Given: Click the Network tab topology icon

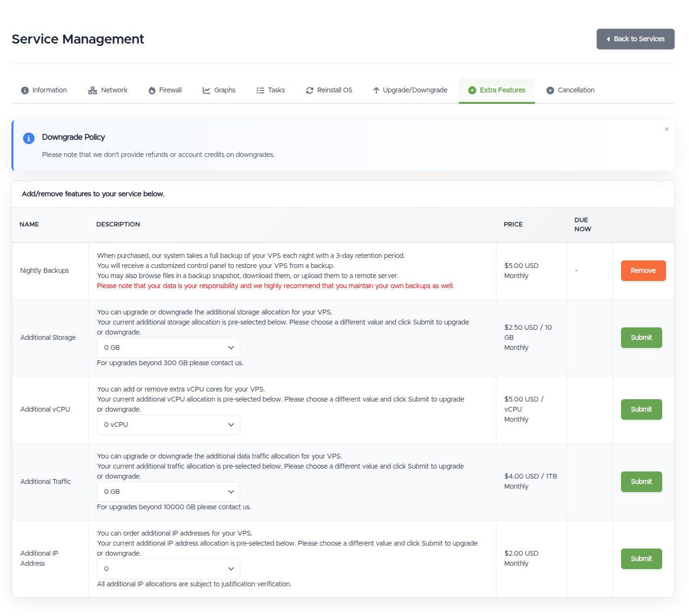Looking at the screenshot, I should (92, 90).
